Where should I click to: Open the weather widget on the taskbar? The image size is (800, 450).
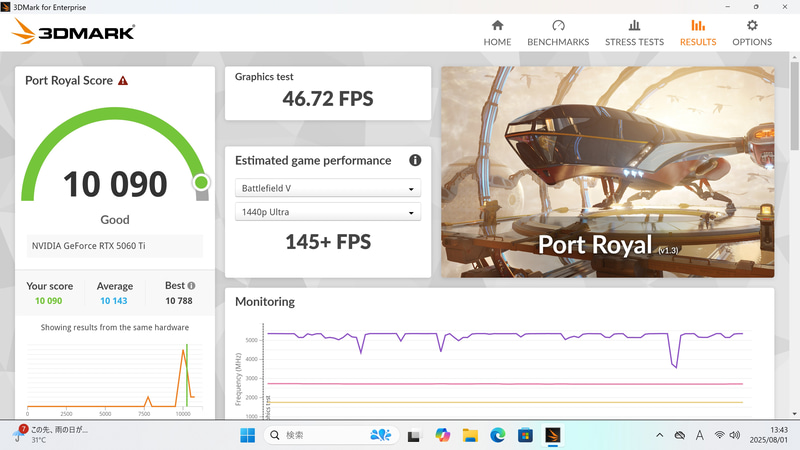[51, 434]
